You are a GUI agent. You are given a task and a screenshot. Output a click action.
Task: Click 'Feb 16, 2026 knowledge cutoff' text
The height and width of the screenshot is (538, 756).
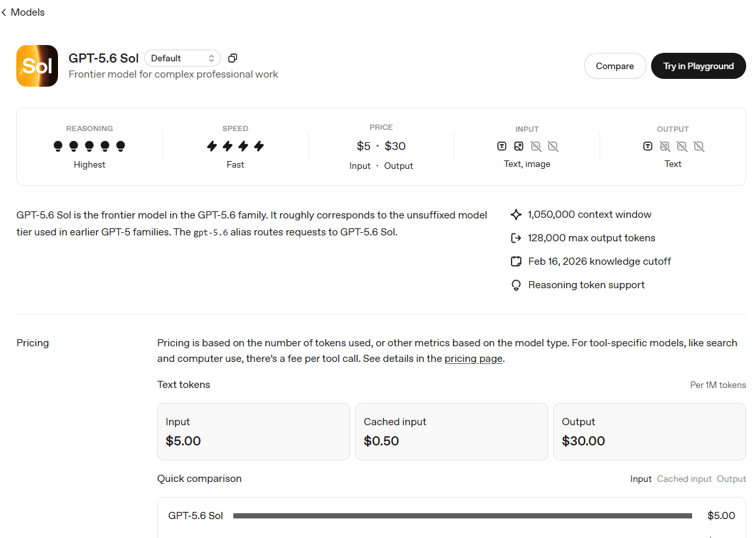pyautogui.click(x=600, y=262)
